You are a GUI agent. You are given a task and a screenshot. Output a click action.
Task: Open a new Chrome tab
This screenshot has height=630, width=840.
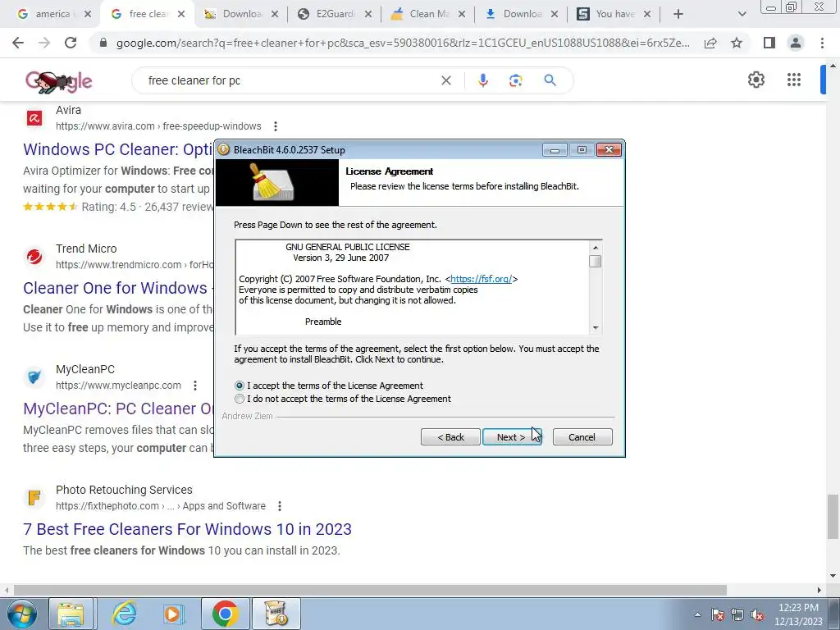(678, 14)
